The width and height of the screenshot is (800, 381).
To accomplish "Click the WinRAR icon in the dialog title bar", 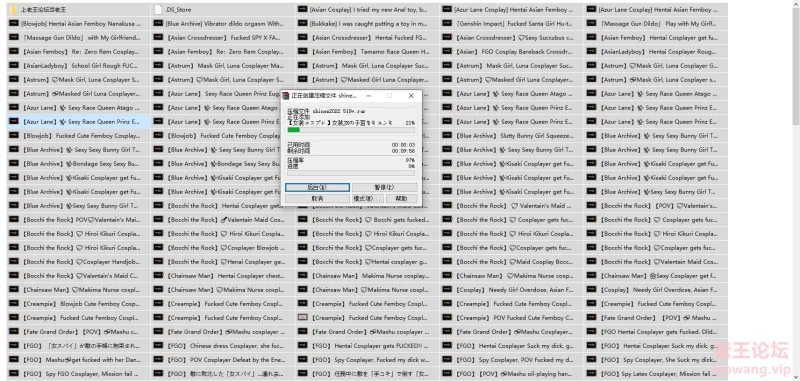I will point(286,95).
